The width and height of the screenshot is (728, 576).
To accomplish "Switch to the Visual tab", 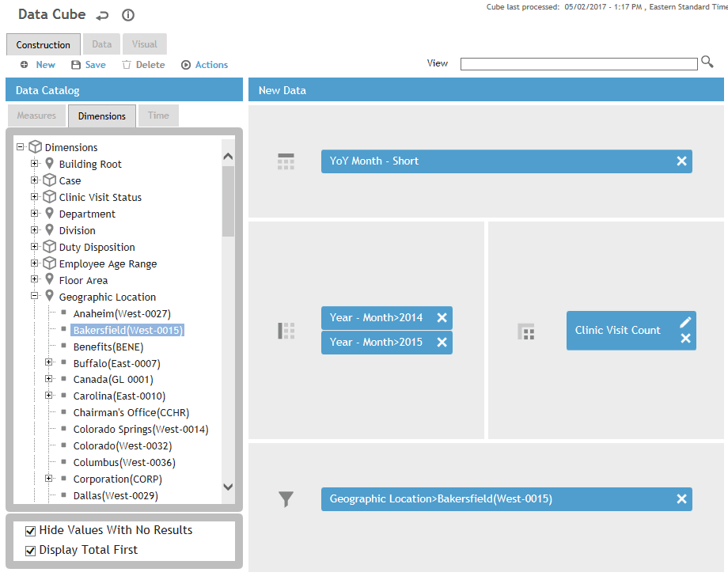I will point(144,44).
